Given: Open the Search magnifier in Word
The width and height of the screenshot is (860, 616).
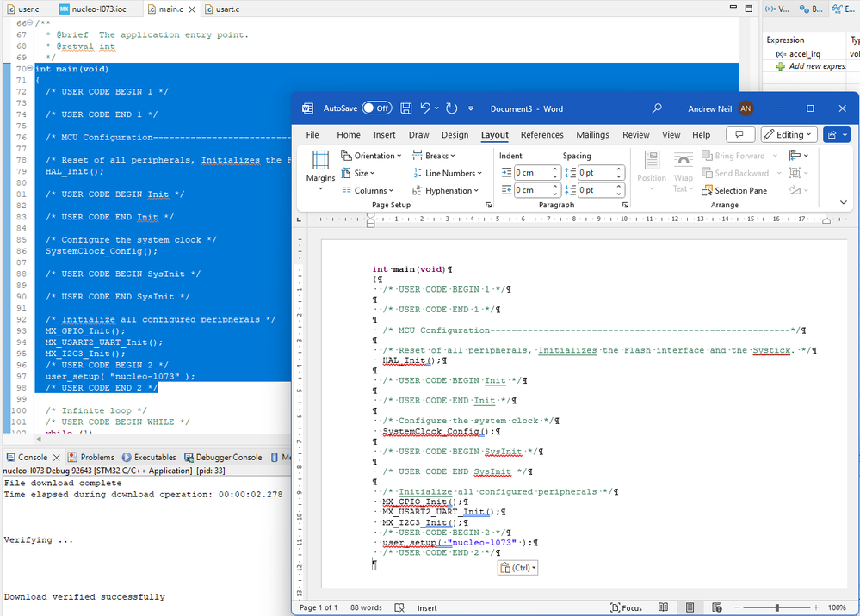Looking at the screenshot, I should click(657, 108).
